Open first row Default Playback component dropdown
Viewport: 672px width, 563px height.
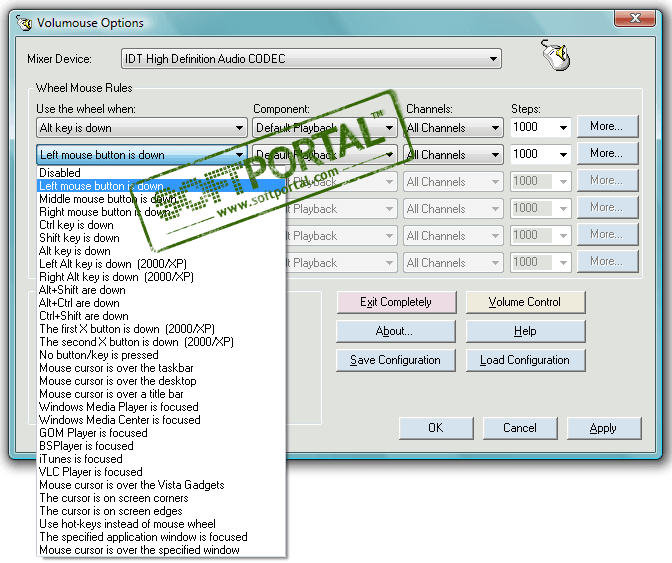324,128
